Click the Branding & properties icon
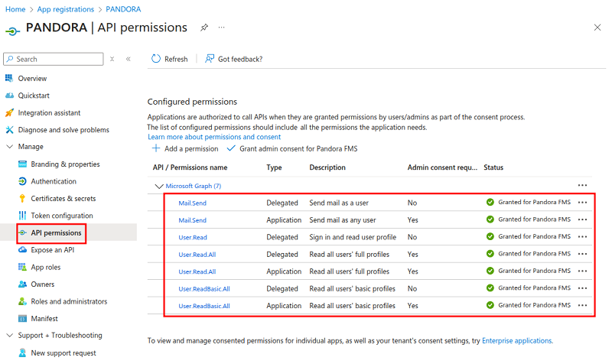The height and width of the screenshot is (364, 612). [23, 164]
